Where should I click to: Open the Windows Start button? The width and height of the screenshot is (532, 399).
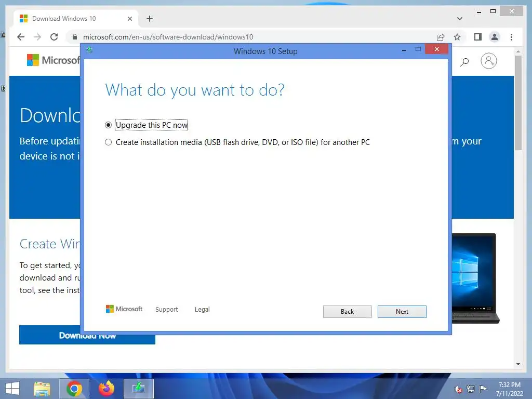click(12, 389)
